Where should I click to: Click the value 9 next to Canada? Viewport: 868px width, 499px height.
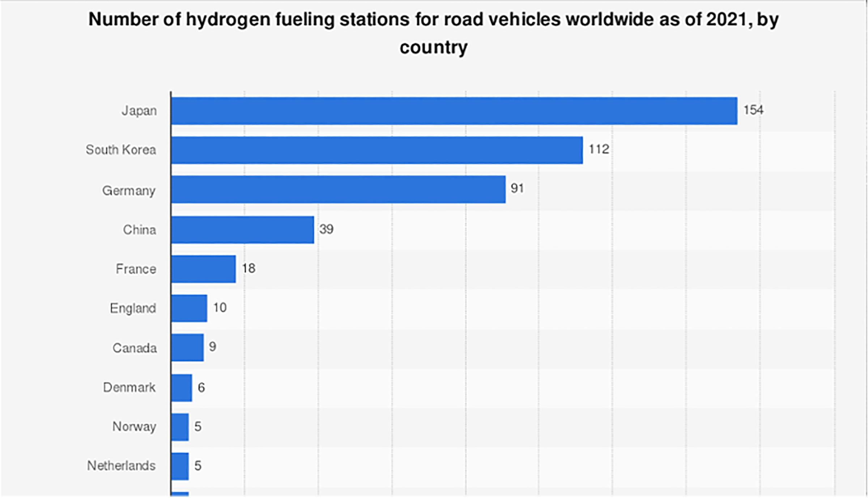(213, 347)
